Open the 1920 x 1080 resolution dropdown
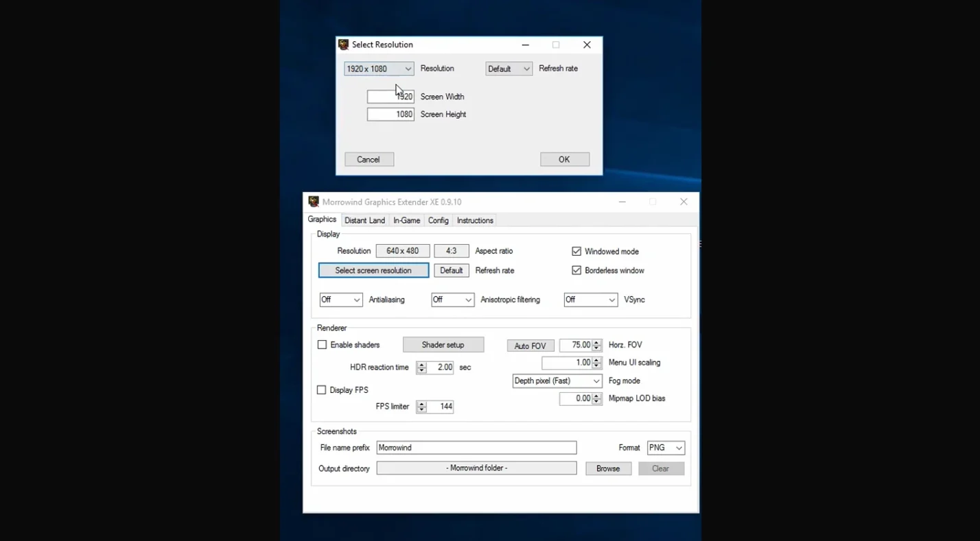This screenshot has width=980, height=541. [379, 69]
